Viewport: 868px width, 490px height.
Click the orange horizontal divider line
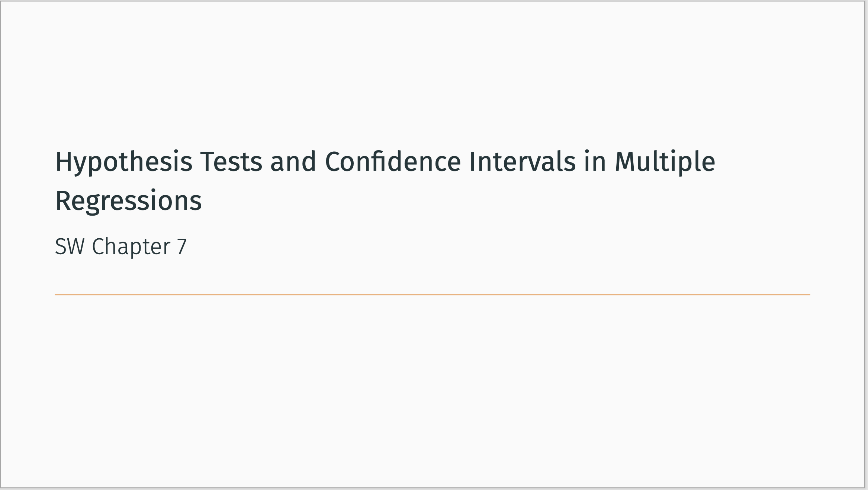(432, 295)
